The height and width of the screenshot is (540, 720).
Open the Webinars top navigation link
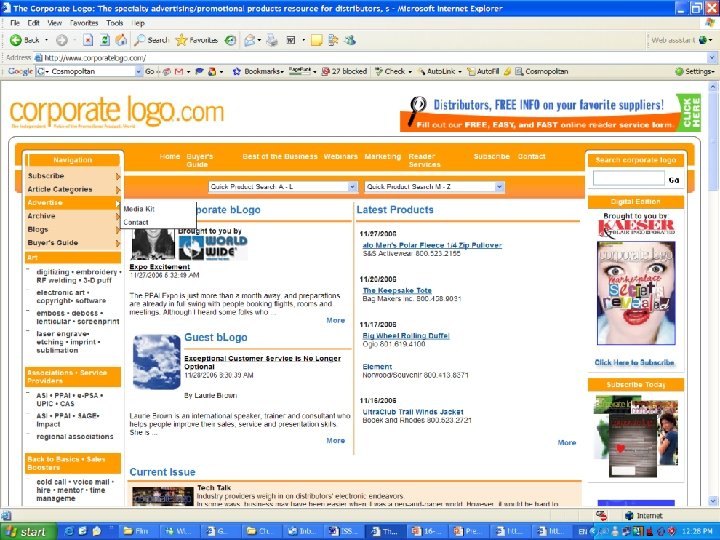(x=341, y=157)
